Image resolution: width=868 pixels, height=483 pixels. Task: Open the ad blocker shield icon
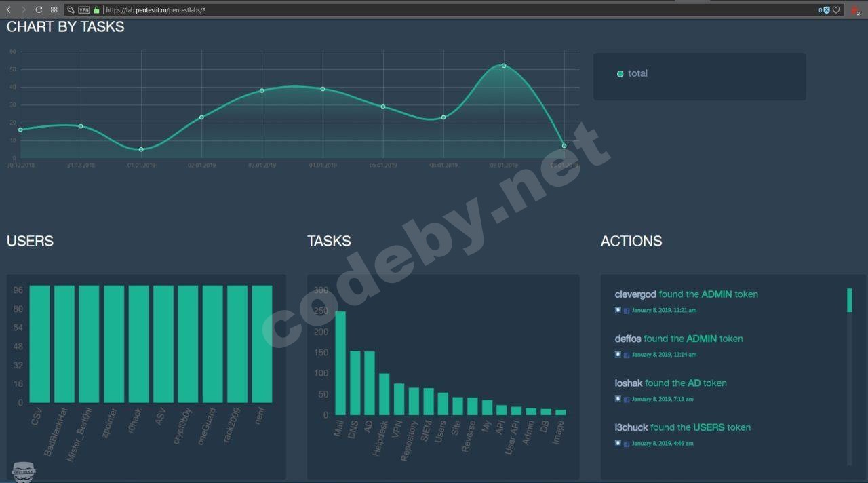[x=826, y=10]
